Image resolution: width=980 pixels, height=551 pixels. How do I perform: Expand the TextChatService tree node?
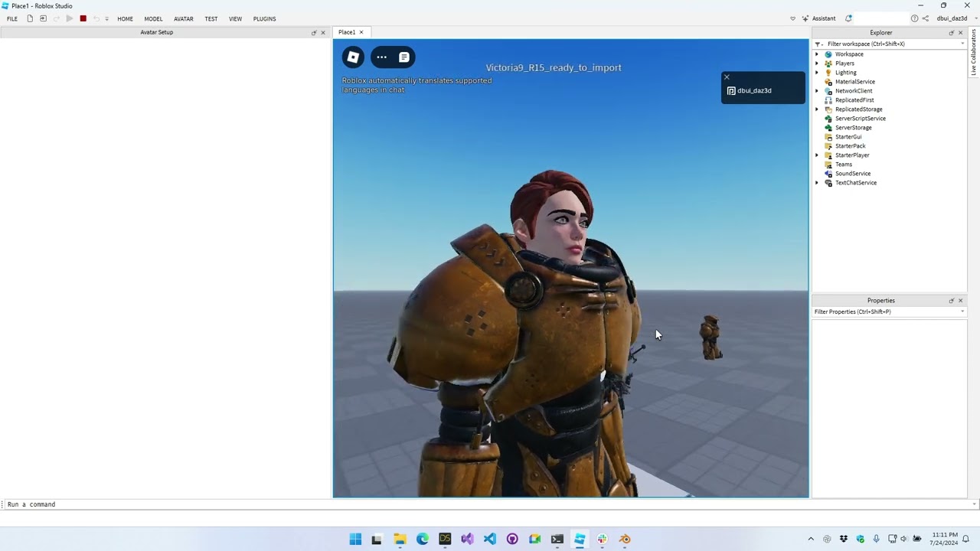tap(817, 183)
